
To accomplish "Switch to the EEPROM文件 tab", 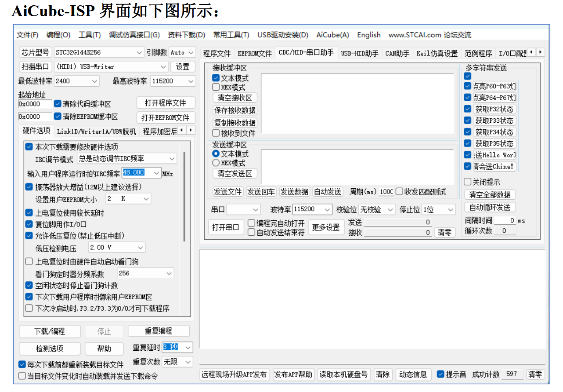I will pos(255,53).
